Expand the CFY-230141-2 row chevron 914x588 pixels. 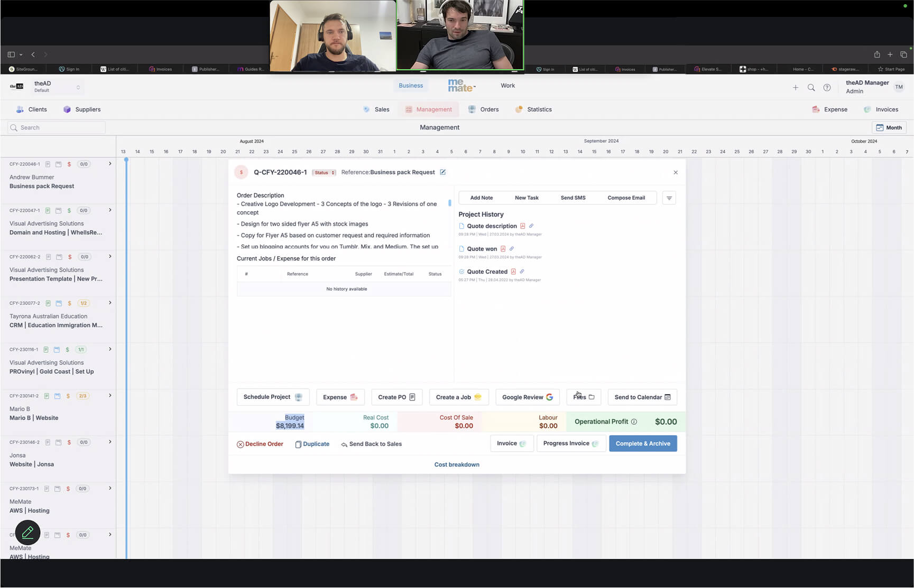[x=110, y=396]
